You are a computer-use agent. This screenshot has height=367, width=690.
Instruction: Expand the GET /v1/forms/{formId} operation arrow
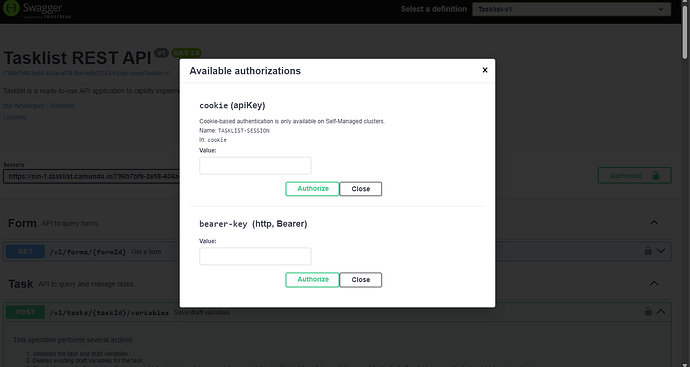661,251
